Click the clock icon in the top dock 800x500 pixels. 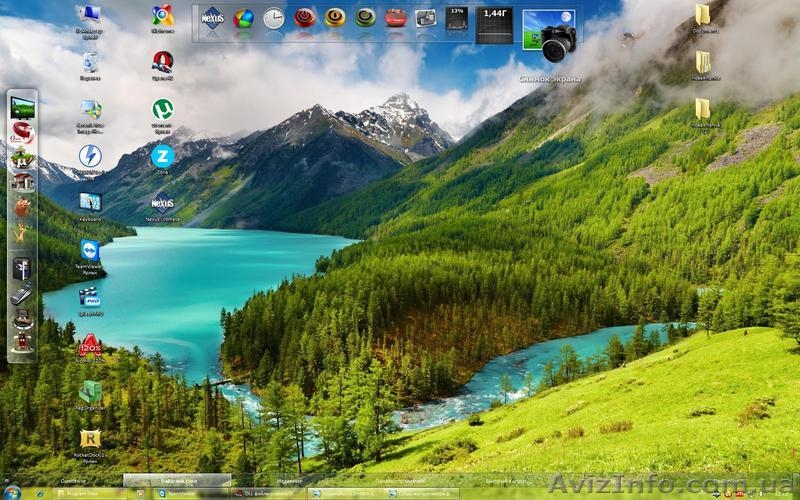point(273,18)
